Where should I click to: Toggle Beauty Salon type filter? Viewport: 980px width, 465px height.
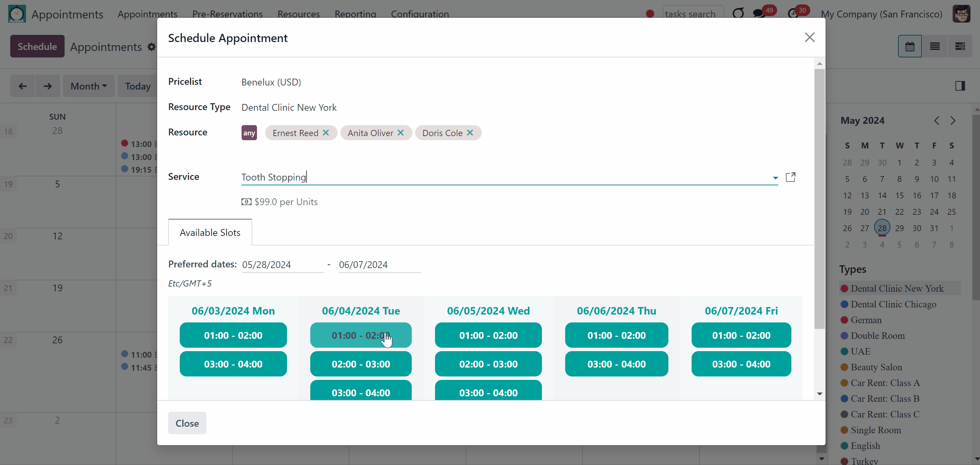[x=876, y=367]
